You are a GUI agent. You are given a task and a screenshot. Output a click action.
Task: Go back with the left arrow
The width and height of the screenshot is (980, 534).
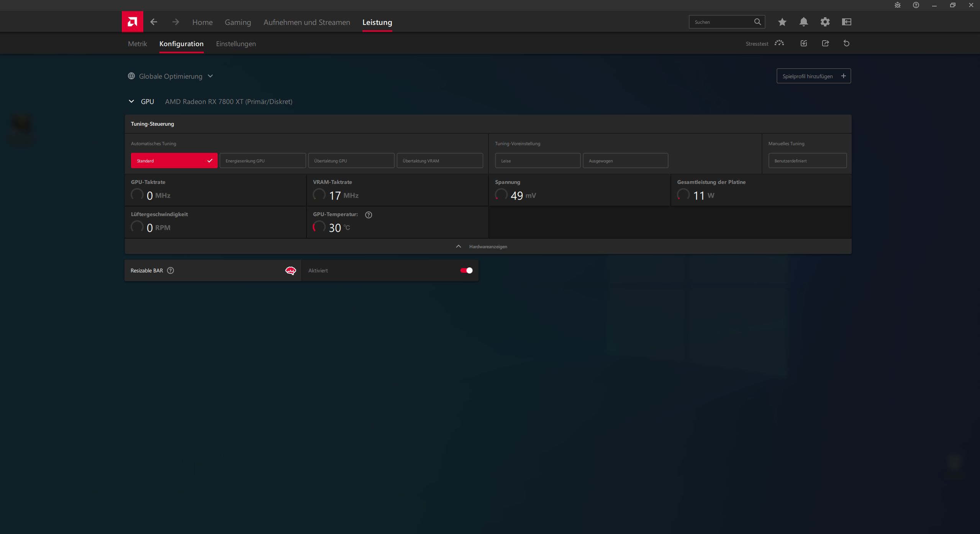click(x=154, y=22)
